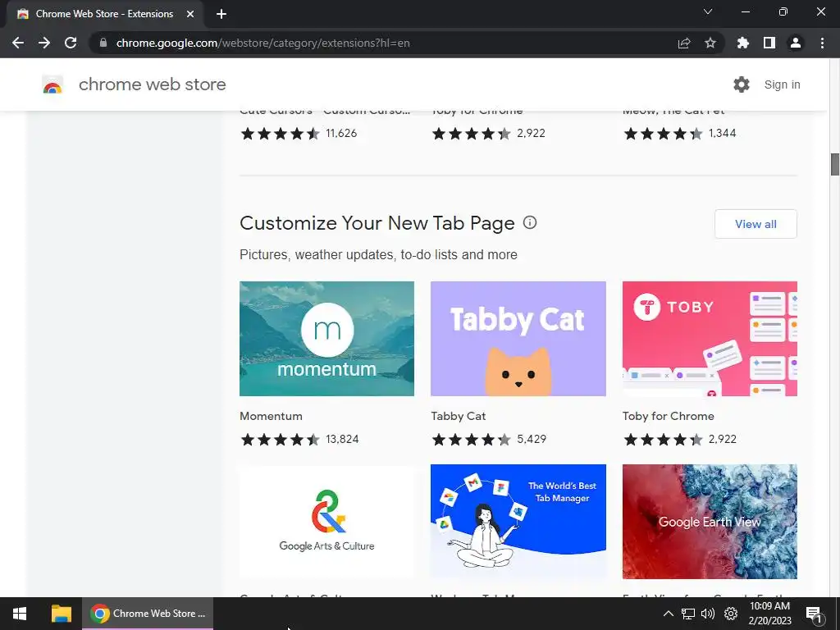Open the taskbar clock and calendar
The height and width of the screenshot is (630, 840).
(x=769, y=614)
